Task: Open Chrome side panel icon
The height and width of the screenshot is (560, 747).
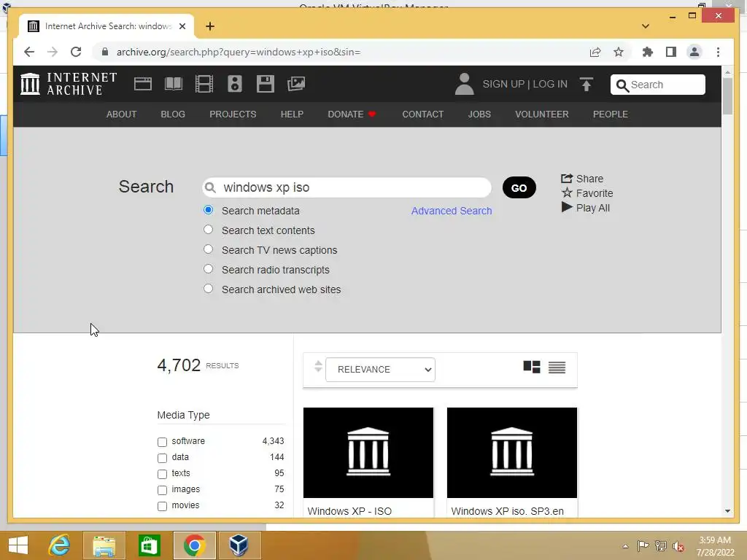Action: [671, 52]
